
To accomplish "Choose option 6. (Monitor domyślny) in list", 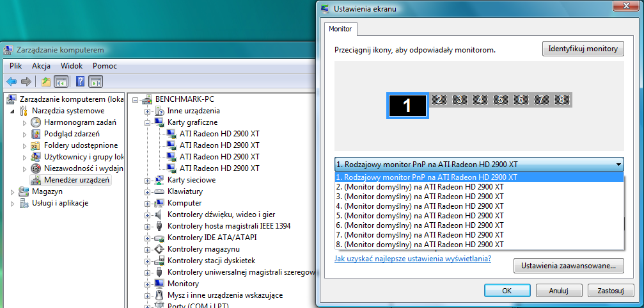I will pyautogui.click(x=479, y=225).
